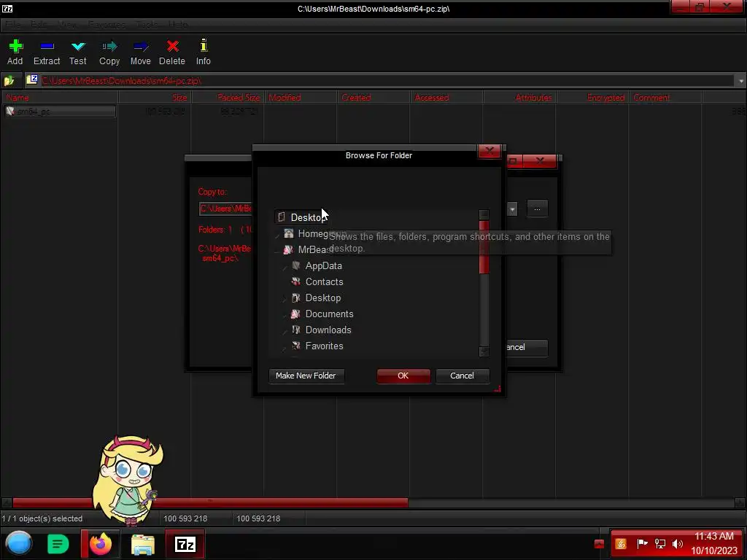Expand the AppData tree node
This screenshot has height=560, width=747.
coord(285,267)
